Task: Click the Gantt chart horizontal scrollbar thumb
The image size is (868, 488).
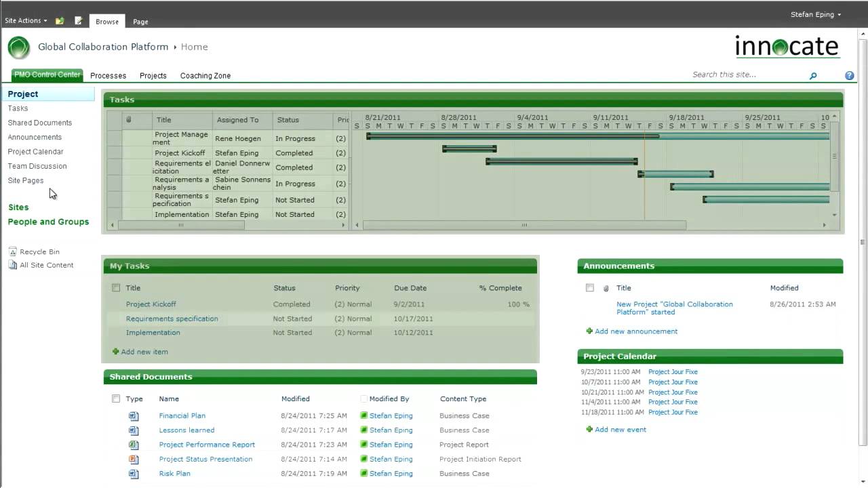Action: 524,225
